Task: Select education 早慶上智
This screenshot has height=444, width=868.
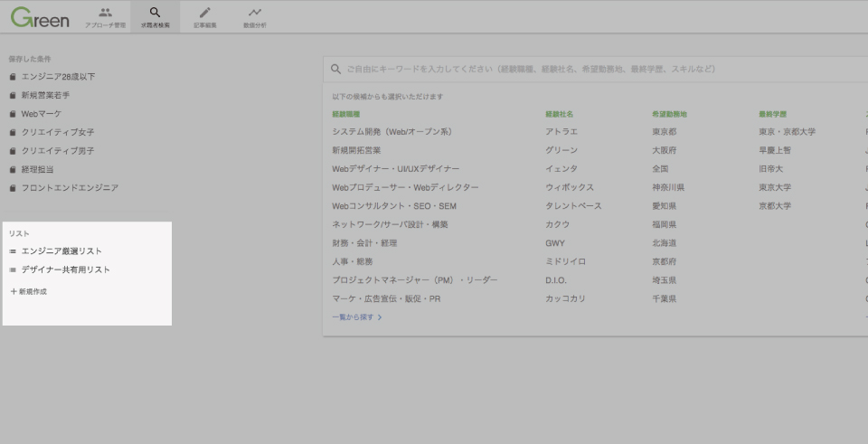Action: pos(775,150)
